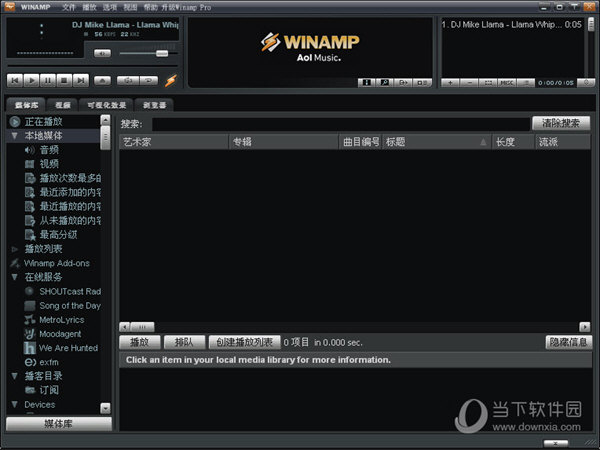600x450 pixels.
Task: Open the 选项 menu
Action: click(x=109, y=7)
